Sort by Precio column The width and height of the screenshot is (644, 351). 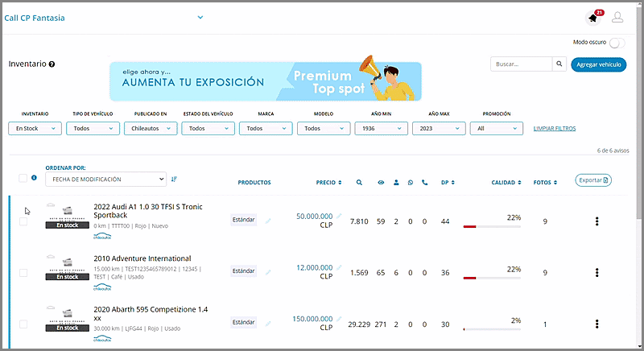[x=328, y=182]
